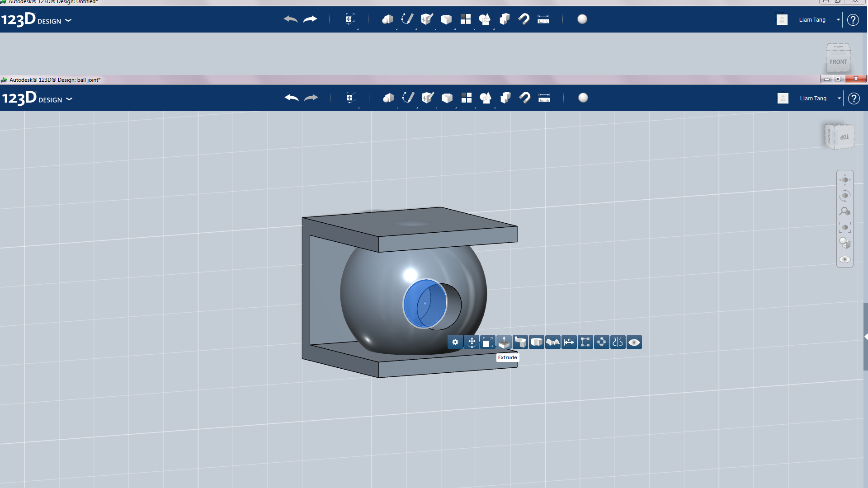Viewport: 868px width, 488px height.
Task: Select Rectangular Pattern in context toolbar
Action: click(x=585, y=342)
